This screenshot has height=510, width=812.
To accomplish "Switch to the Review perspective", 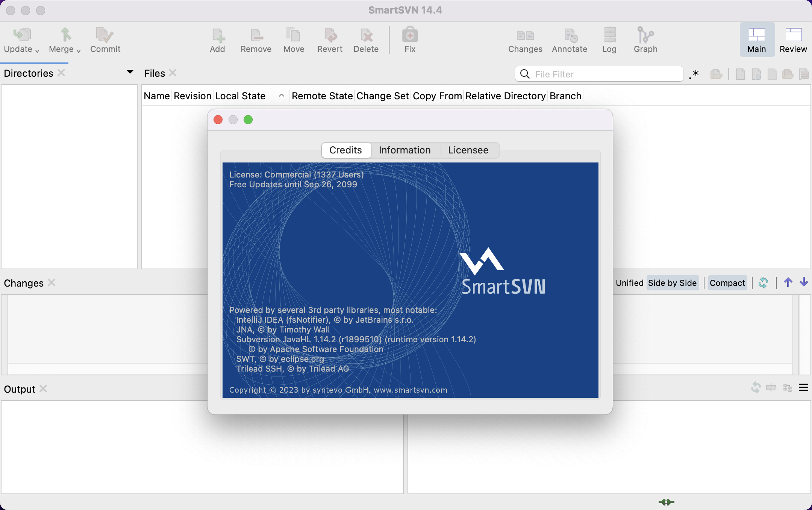I will coord(793,39).
